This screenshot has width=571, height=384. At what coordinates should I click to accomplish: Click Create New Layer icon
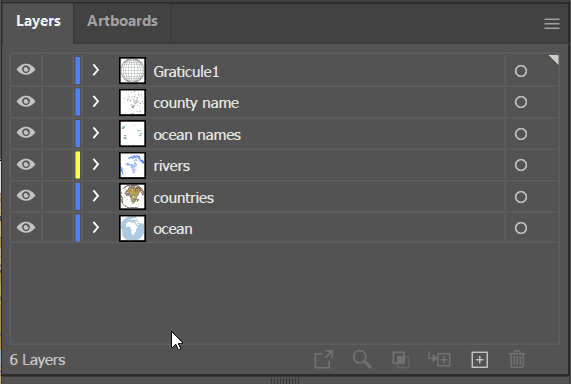pyautogui.click(x=480, y=360)
